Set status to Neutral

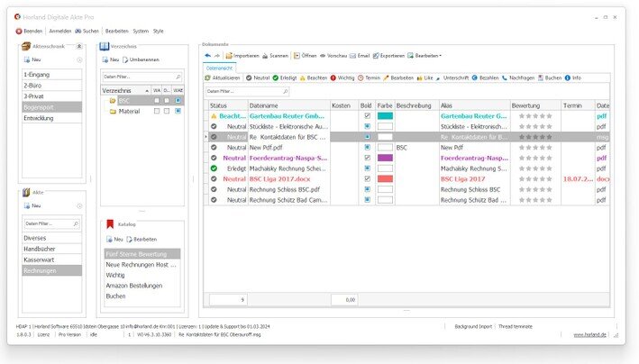[x=258, y=77]
